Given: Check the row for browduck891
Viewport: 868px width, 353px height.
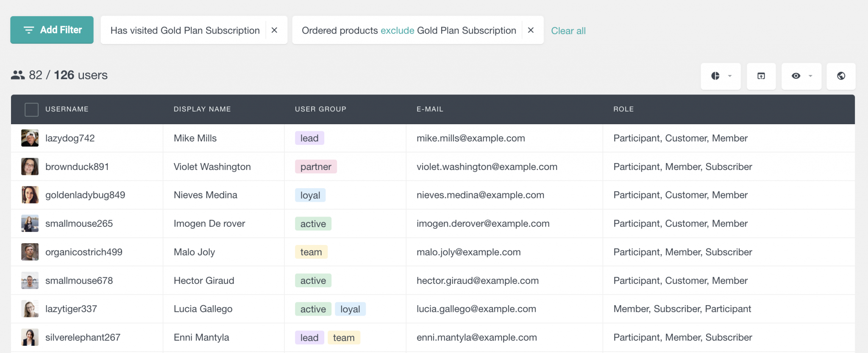Looking at the screenshot, I should (29, 166).
